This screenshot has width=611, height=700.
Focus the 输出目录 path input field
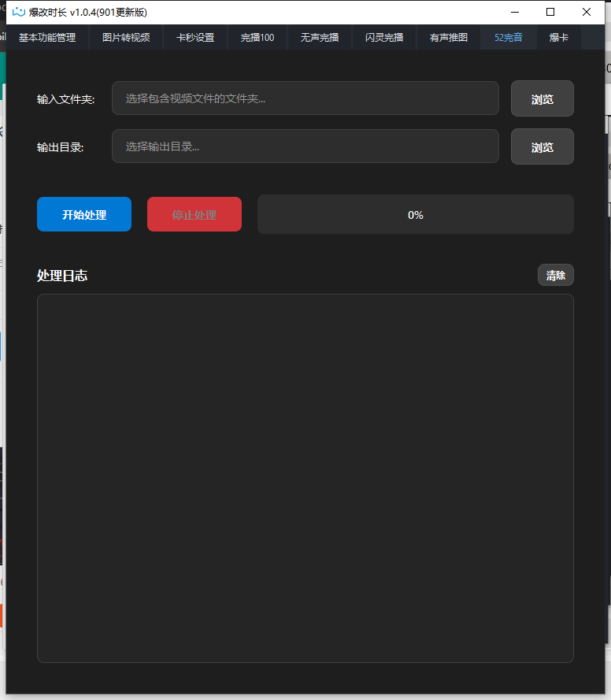[305, 146]
